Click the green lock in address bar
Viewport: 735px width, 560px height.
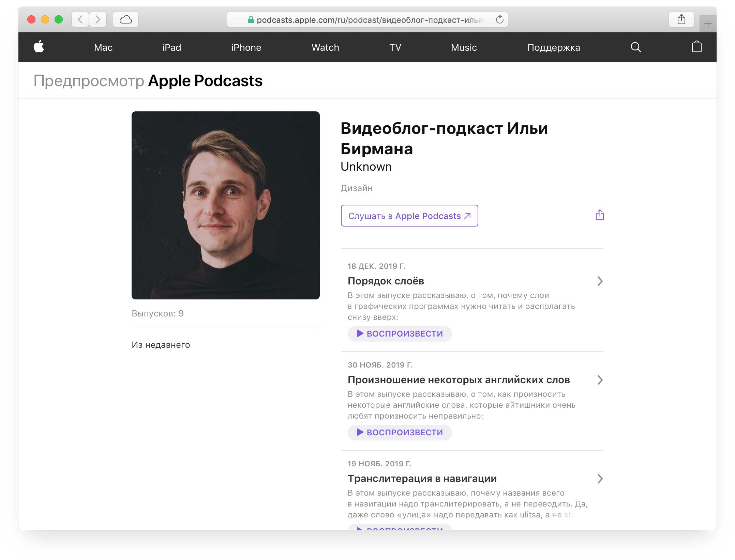coord(251,20)
